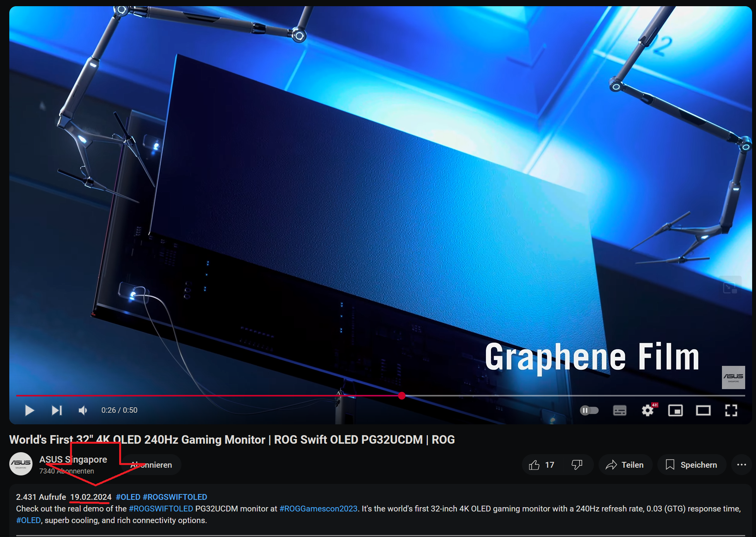Mute the video volume
Image resolution: width=756 pixels, height=537 pixels.
coord(82,410)
